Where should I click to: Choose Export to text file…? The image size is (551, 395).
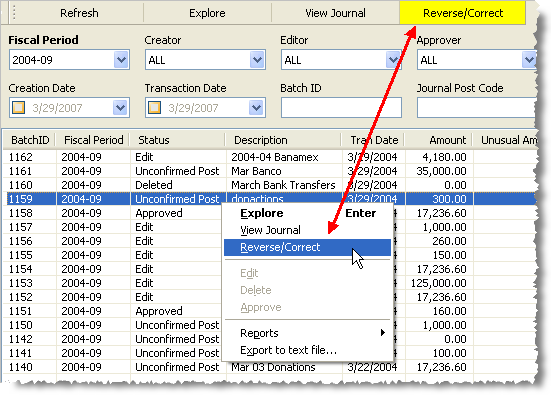[307, 350]
